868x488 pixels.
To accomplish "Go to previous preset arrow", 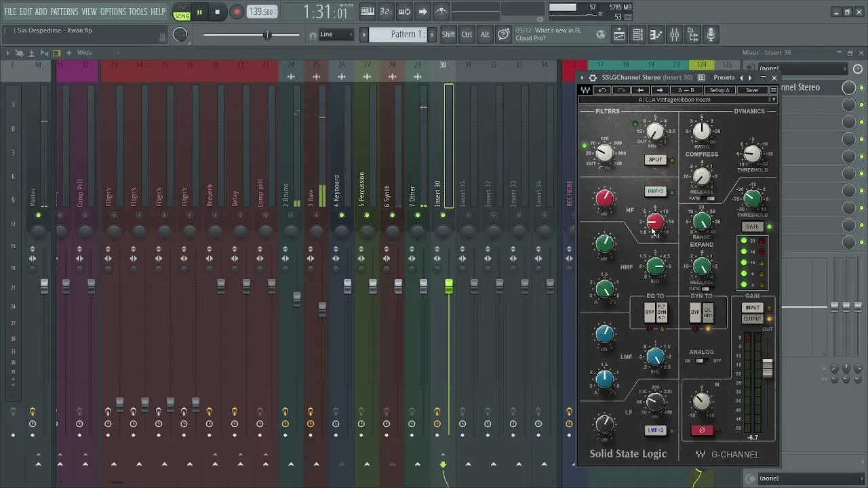I will [x=741, y=78].
